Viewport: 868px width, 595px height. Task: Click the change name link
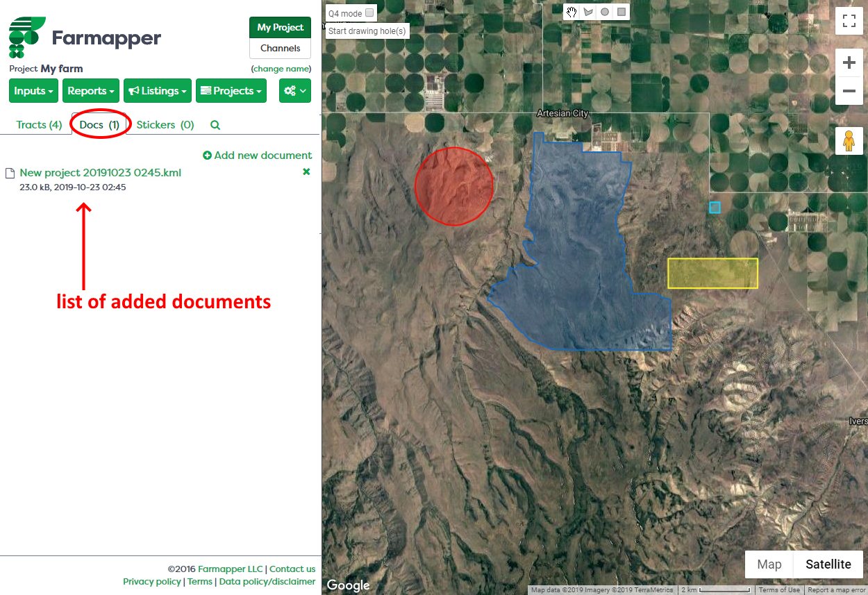(x=281, y=69)
